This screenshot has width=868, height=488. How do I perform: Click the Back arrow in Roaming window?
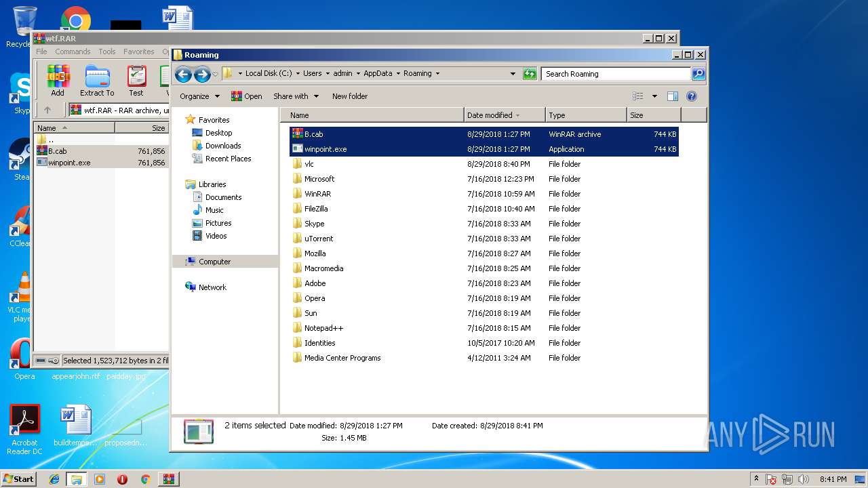click(x=183, y=74)
